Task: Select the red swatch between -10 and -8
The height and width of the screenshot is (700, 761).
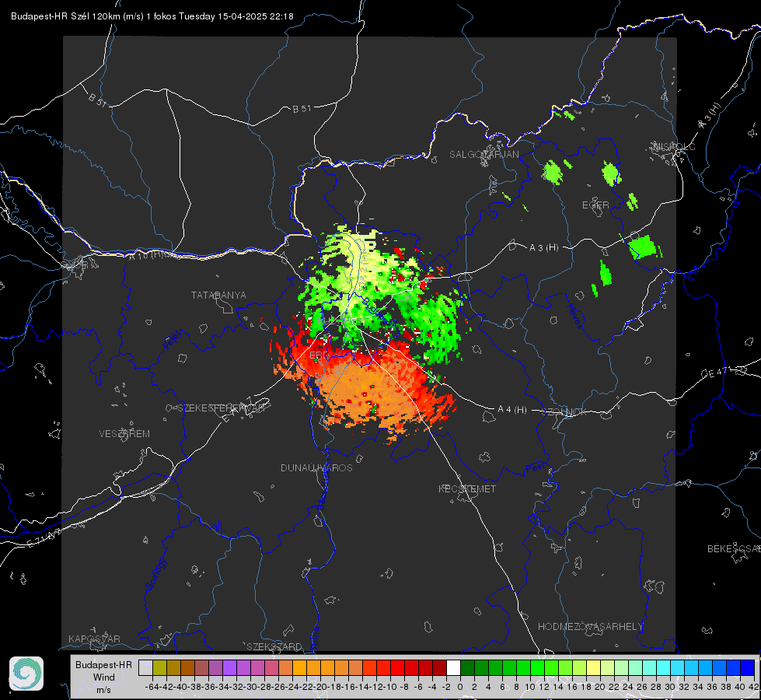Action: pos(397,667)
